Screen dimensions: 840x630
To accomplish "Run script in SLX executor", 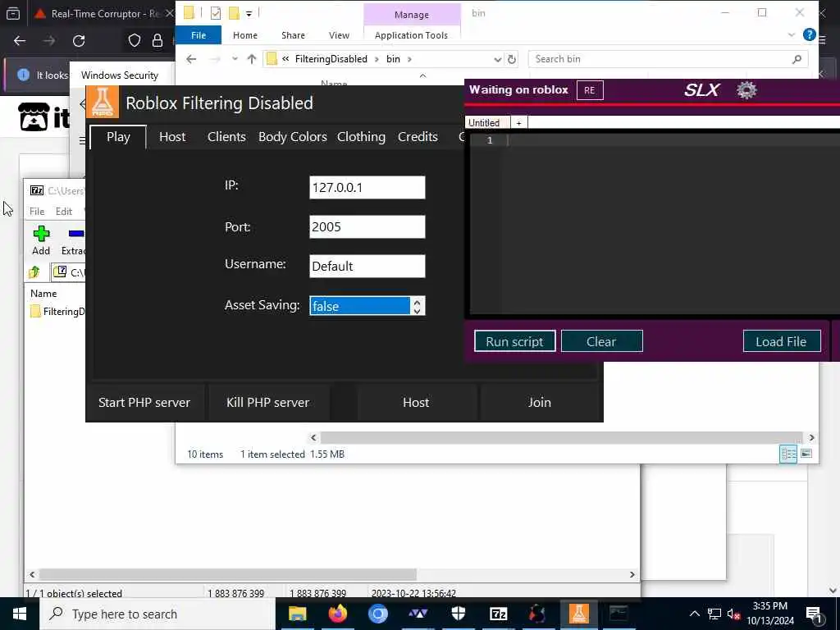I will point(514,341).
